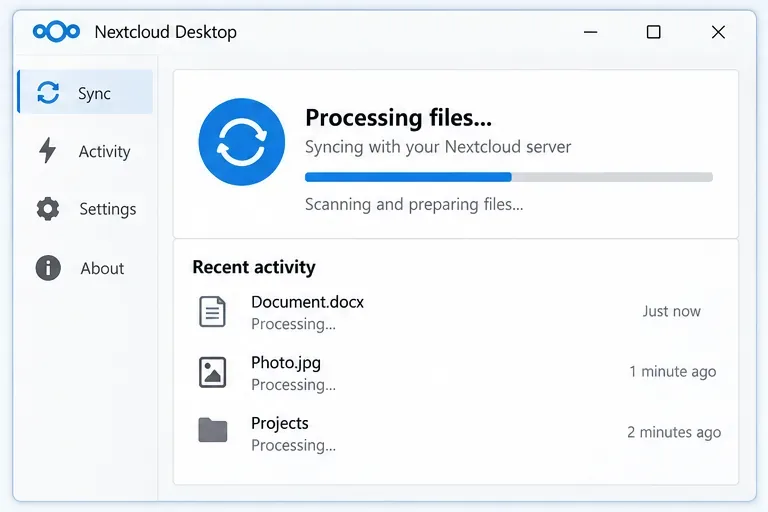
Task: Select the Document.docx file name
Action: (308, 302)
